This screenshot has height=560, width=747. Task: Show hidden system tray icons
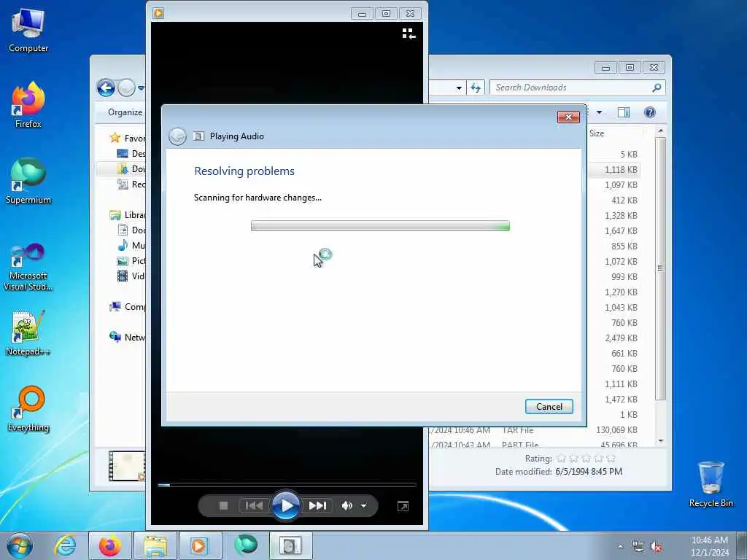pyautogui.click(x=620, y=547)
